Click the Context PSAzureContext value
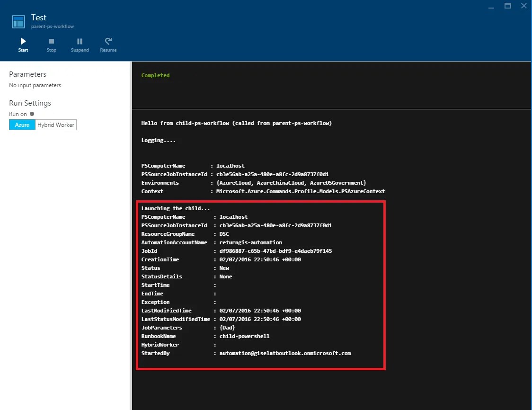 tap(301, 191)
